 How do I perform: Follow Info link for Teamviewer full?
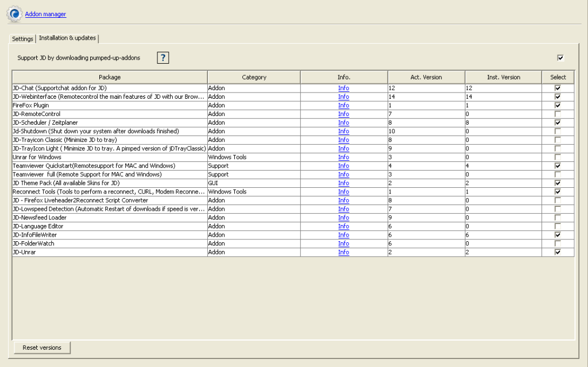point(343,175)
